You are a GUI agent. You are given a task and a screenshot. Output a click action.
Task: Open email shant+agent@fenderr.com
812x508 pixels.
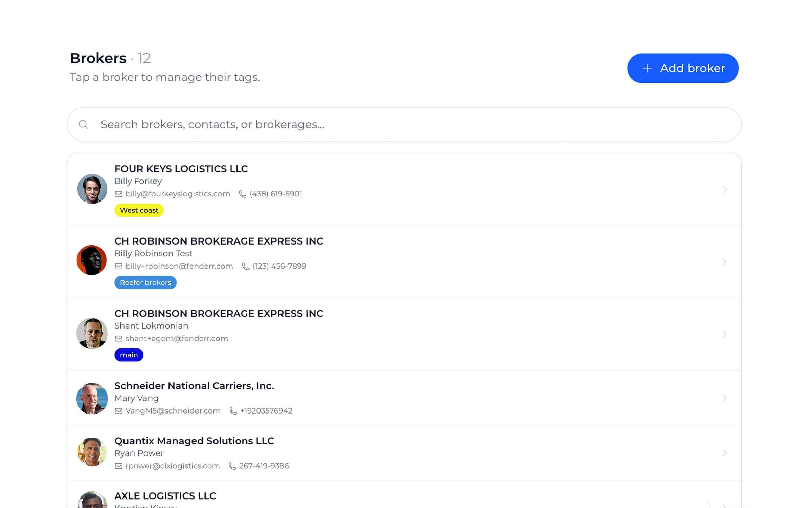click(177, 338)
